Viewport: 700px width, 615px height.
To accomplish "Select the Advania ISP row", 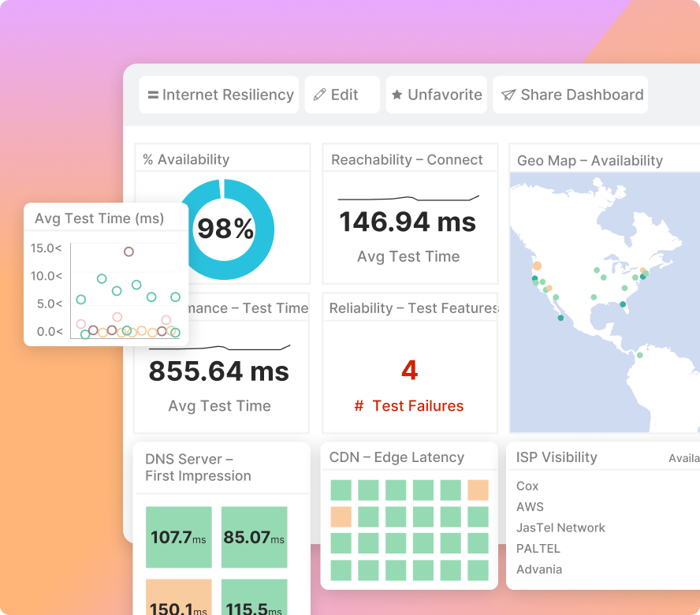I will tap(539, 569).
